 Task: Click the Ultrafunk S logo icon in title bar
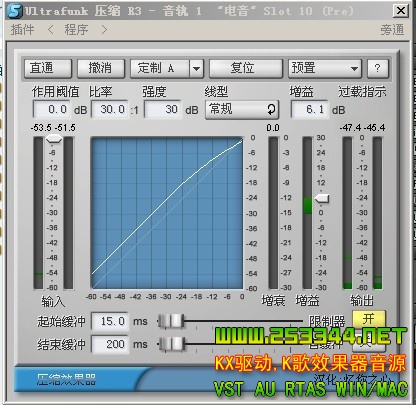(x=15, y=11)
